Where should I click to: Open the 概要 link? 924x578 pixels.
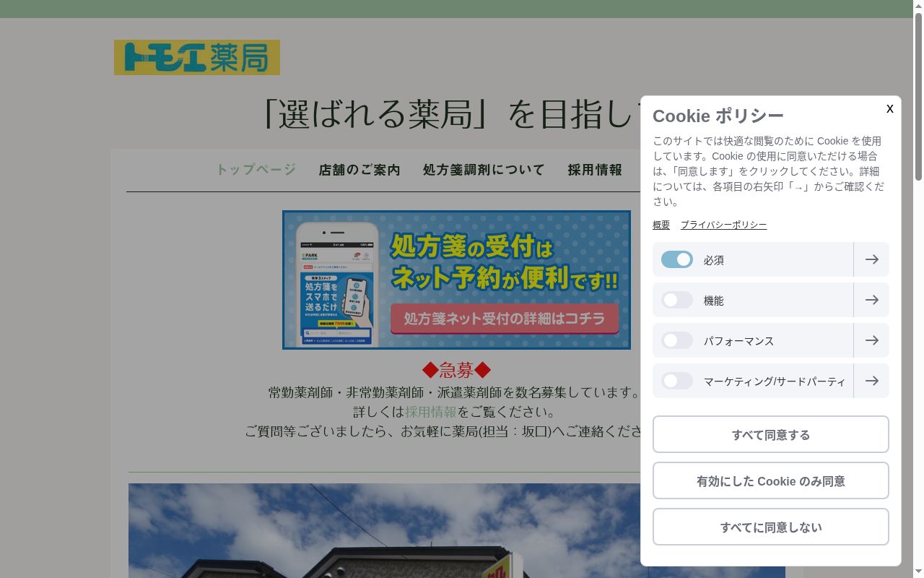point(661,225)
